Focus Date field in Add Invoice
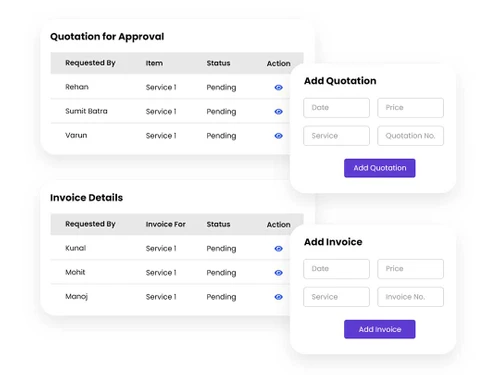The width and height of the screenshot is (500, 375). 336,269
